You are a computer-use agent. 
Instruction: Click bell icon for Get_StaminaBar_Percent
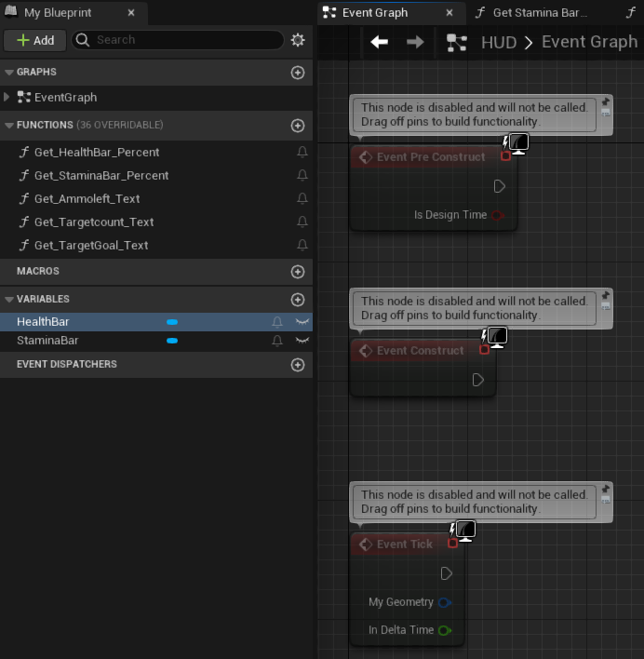coord(302,175)
